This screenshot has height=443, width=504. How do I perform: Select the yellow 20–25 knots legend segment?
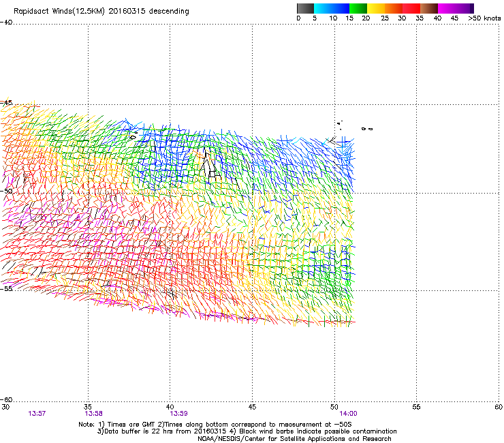click(x=376, y=8)
